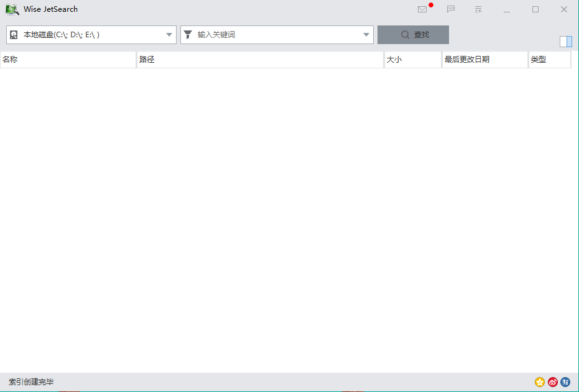This screenshot has height=392, width=579.
Task: Click the yellow star Qzone icon
Action: [540, 382]
